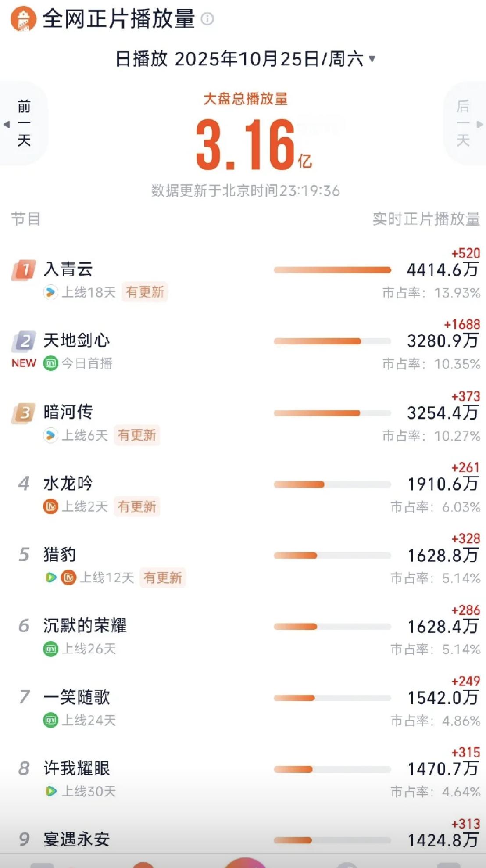The width and height of the screenshot is (486, 868).
Task: Tap the info icon beside 全网正片播放量
Action: point(207,19)
